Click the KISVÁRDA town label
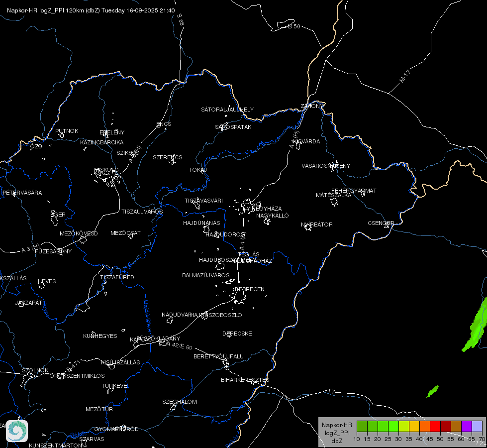This screenshot has width=487, height=448. [306, 141]
